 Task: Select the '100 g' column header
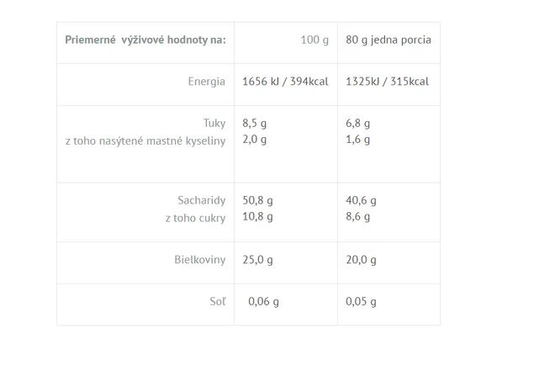[314, 40]
